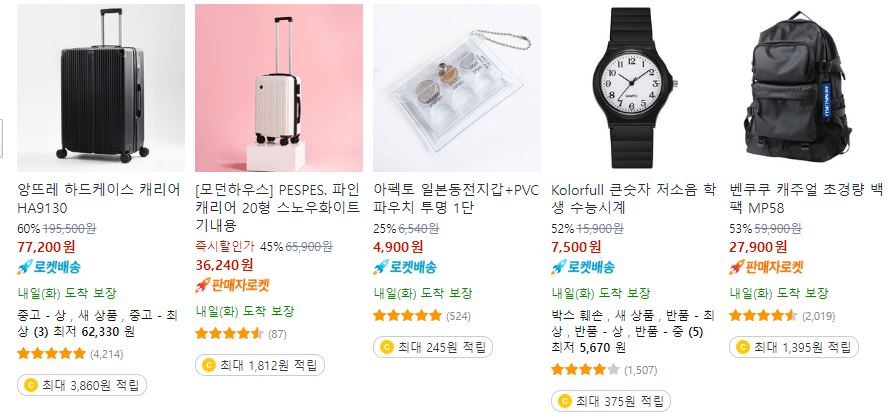Click the coin icon beside 최대 1,812원 적립

tap(209, 366)
